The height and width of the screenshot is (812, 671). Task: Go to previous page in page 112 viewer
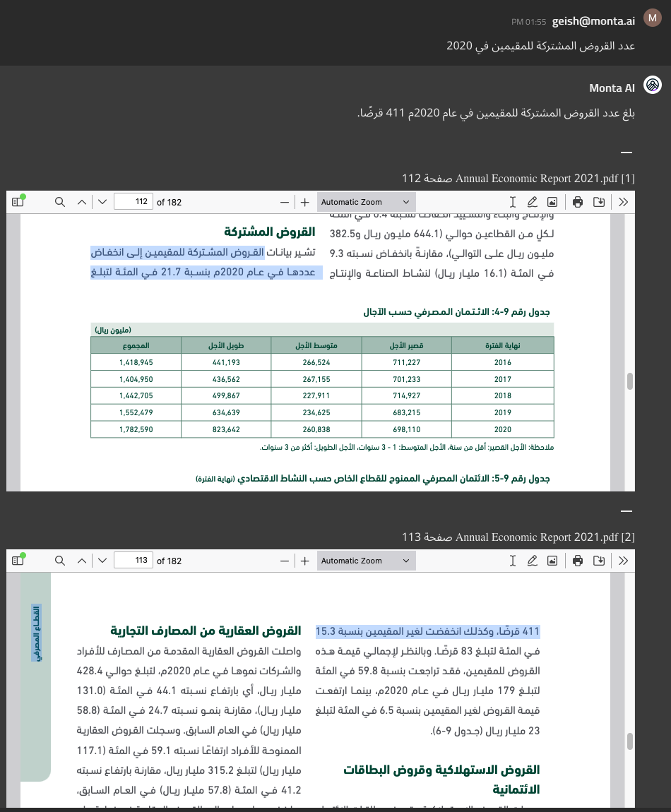(x=82, y=202)
